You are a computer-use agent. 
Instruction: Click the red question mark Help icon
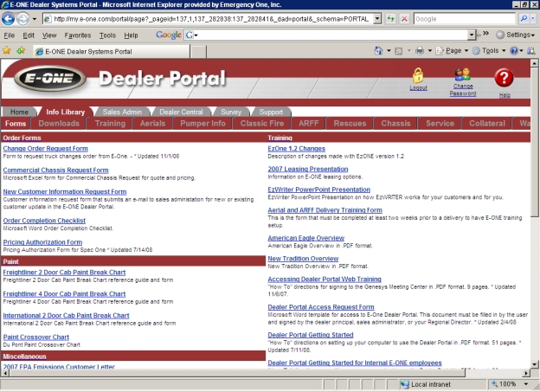click(x=504, y=78)
